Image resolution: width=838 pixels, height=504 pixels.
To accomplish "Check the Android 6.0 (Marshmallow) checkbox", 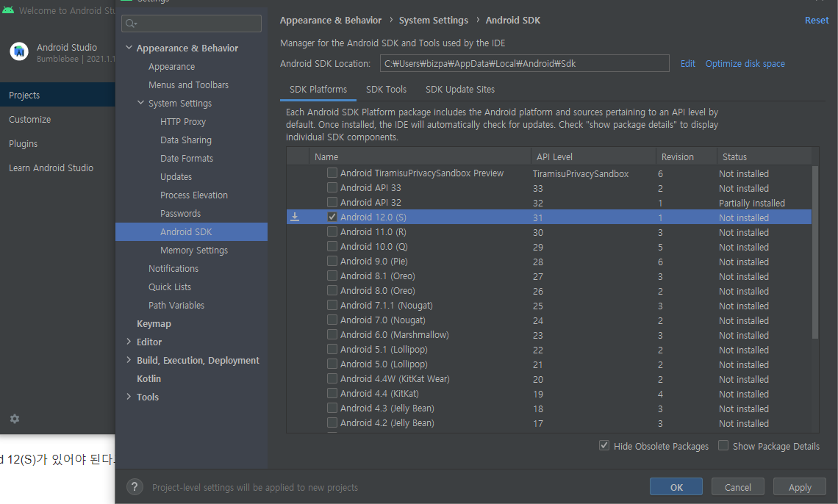I will pyautogui.click(x=332, y=334).
